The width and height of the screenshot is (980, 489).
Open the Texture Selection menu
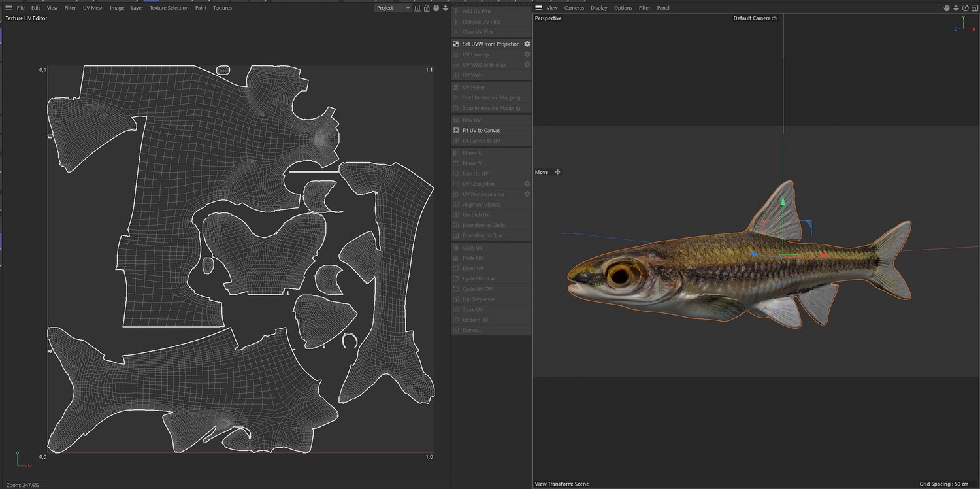tap(169, 8)
